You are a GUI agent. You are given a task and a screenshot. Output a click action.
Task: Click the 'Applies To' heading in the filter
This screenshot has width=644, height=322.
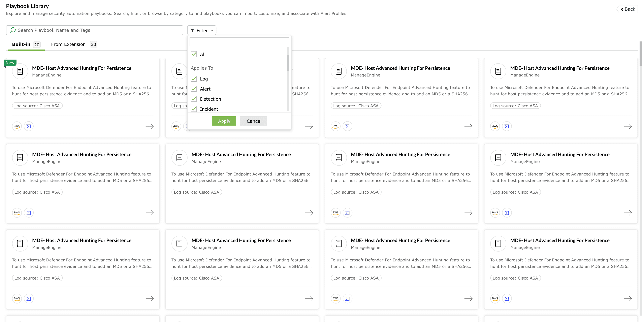202,68
